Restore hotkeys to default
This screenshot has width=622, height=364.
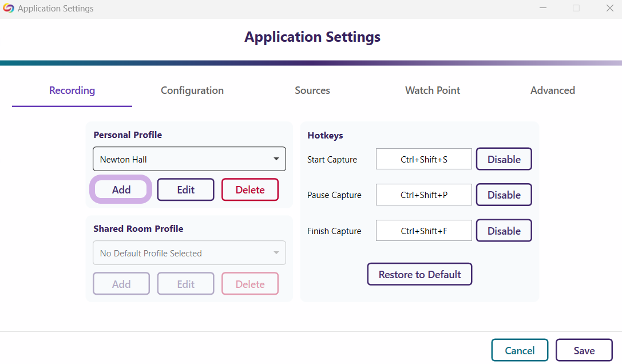[419, 275]
